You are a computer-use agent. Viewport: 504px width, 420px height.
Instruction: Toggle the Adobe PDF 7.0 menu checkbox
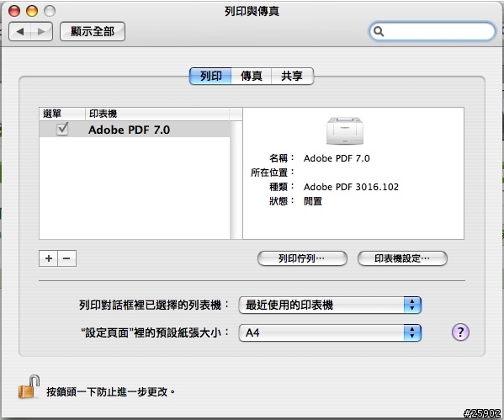click(x=62, y=129)
